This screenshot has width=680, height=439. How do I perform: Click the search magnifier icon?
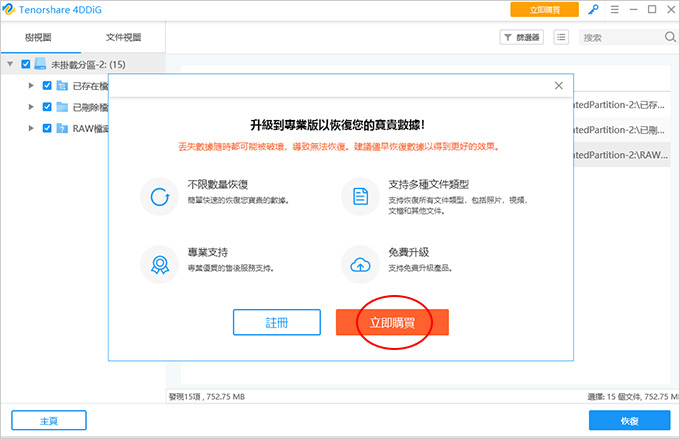tap(670, 37)
